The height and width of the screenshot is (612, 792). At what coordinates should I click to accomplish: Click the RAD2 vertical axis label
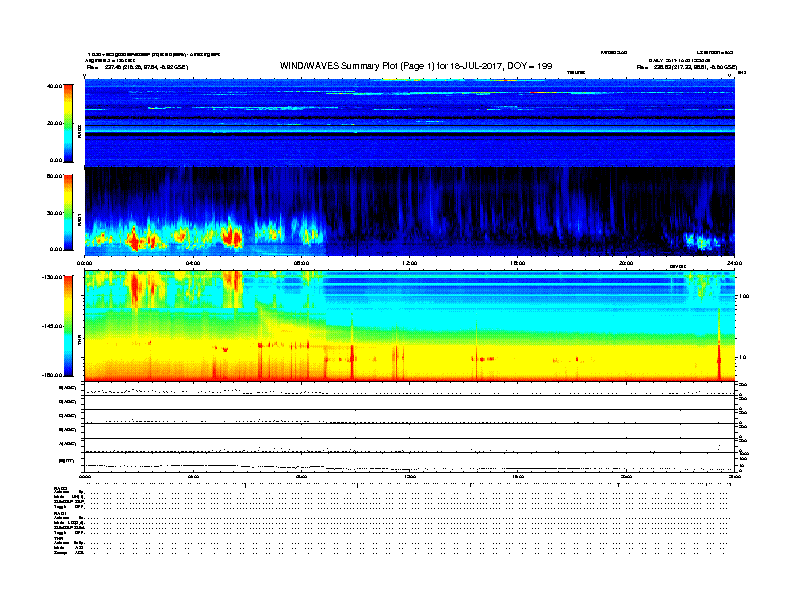pos(79,132)
